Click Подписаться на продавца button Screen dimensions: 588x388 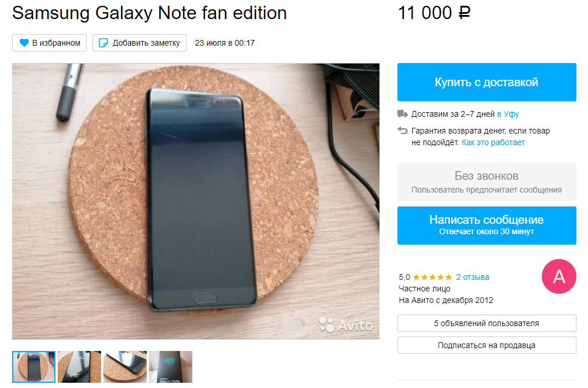(x=487, y=345)
